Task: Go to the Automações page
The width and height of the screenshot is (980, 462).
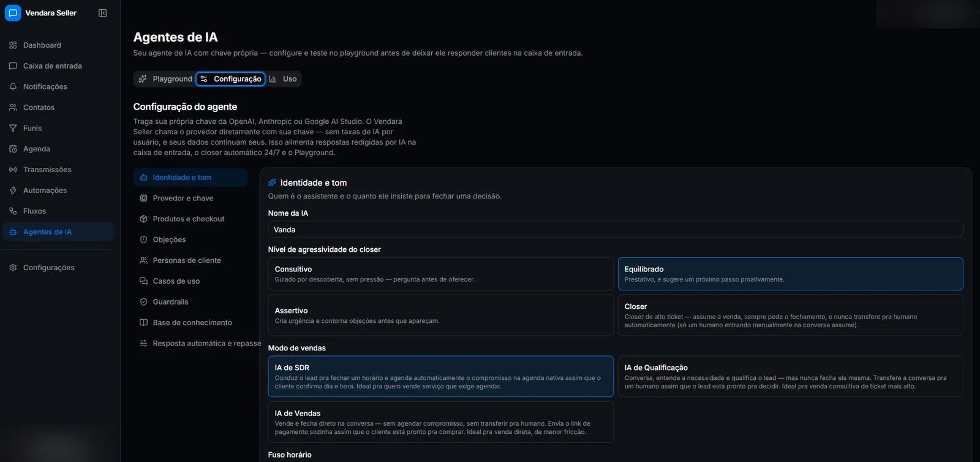Action: 59,191
